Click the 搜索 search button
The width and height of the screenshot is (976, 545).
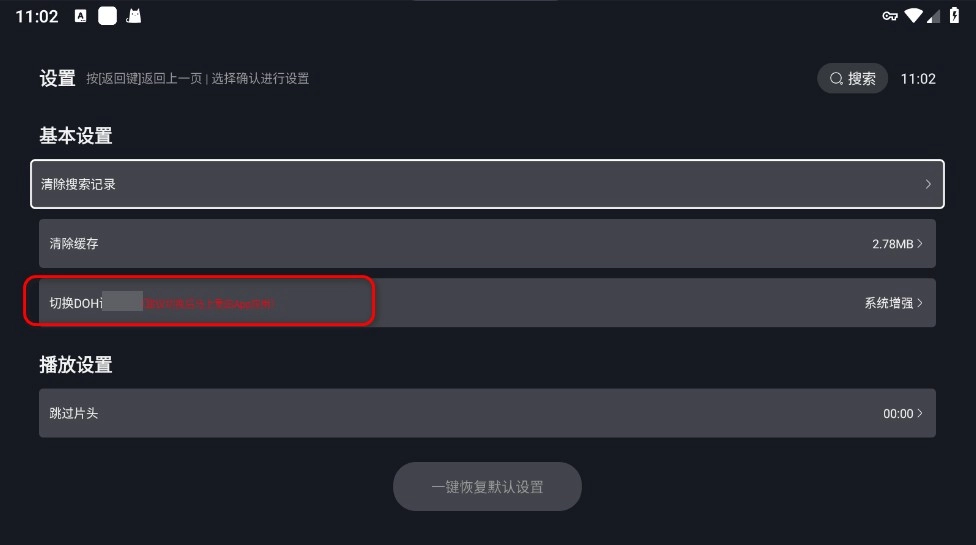[853, 79]
